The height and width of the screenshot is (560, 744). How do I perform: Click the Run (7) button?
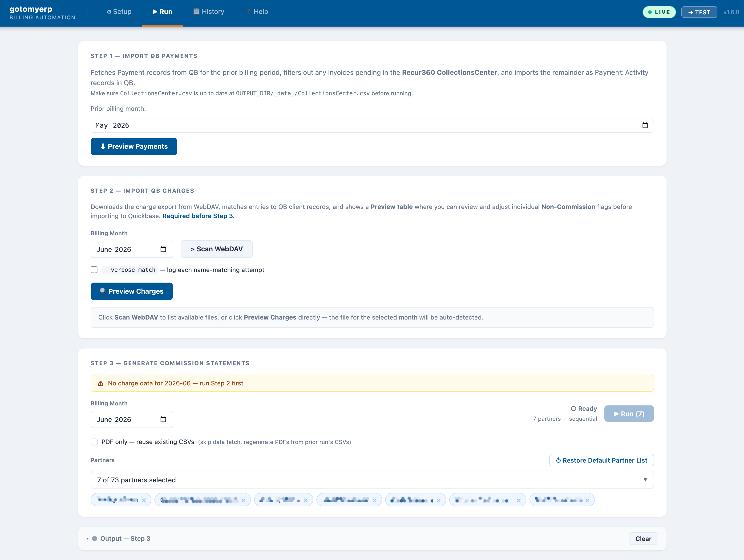pyautogui.click(x=629, y=414)
